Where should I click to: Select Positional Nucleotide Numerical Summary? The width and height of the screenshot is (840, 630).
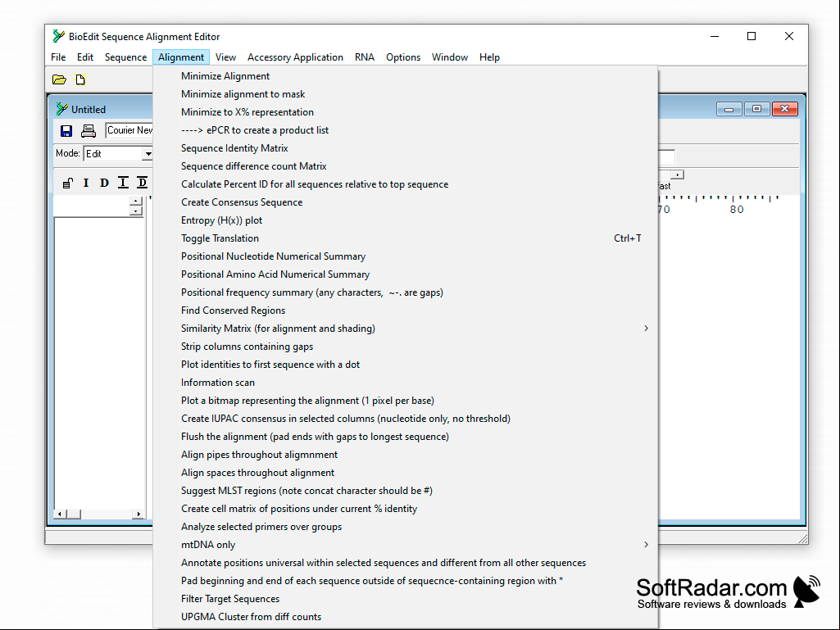406,256
